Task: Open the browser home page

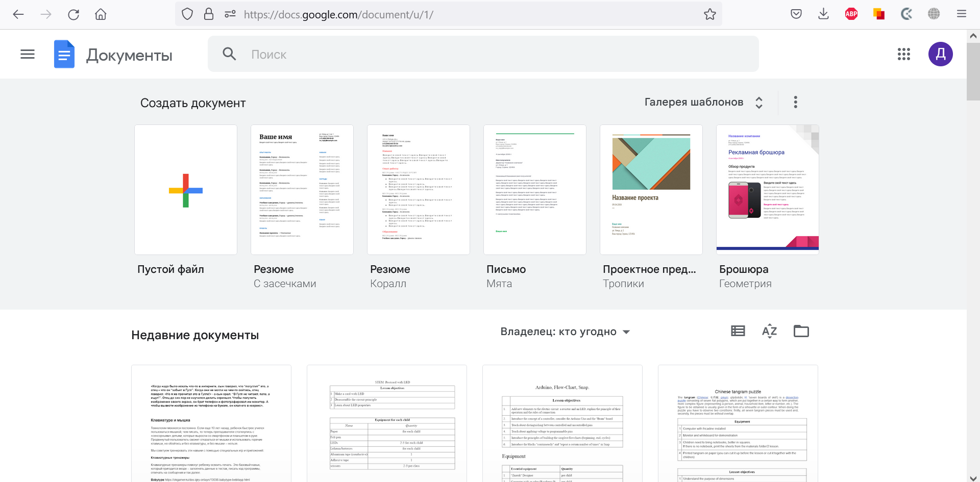Action: [x=101, y=14]
